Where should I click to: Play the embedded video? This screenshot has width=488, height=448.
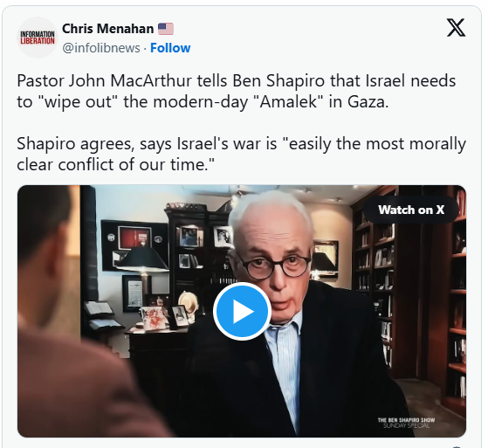tap(242, 311)
